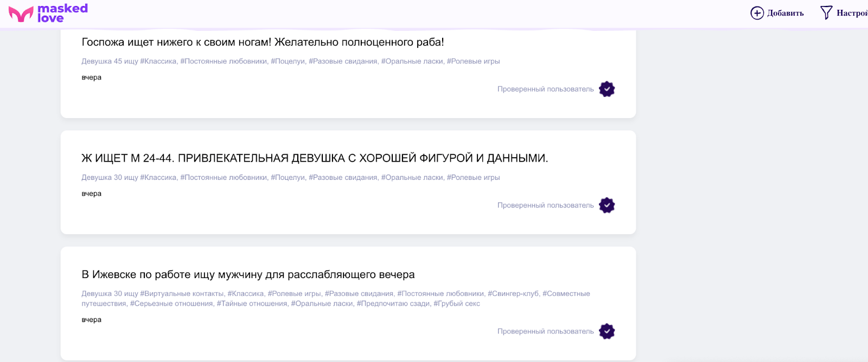This screenshot has width=868, height=362.
Task: Click verified badge icon in the Ижевск listing
Action: pyautogui.click(x=607, y=331)
